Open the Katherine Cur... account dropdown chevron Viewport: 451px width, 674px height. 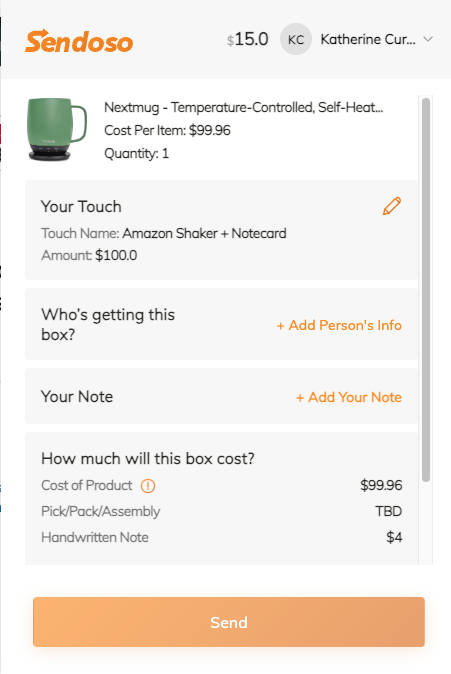428,39
